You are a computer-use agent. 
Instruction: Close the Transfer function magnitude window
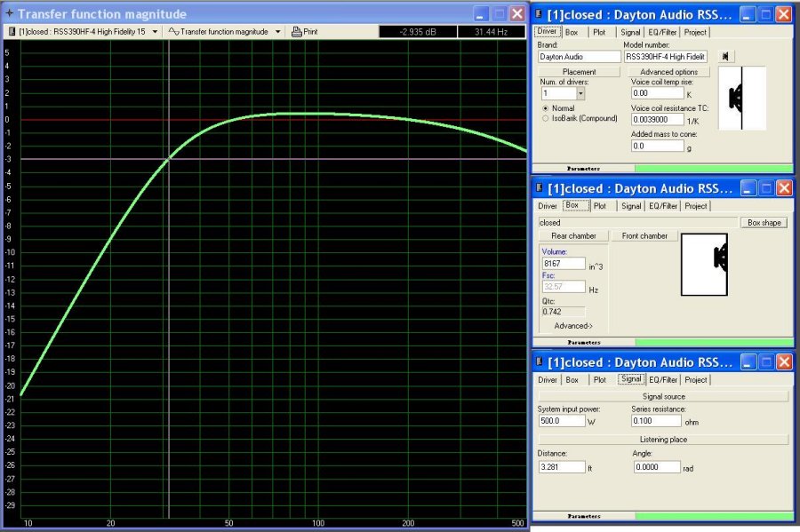point(517,13)
